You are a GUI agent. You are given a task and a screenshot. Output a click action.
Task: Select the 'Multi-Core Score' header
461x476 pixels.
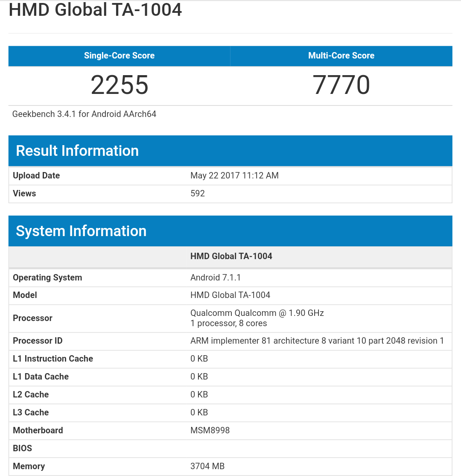(341, 55)
